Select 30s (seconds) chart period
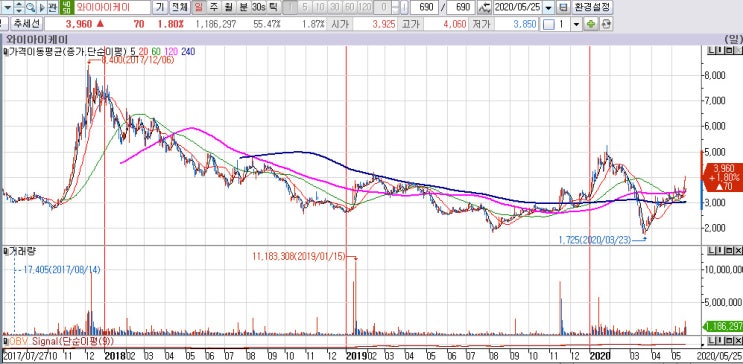The height and width of the screenshot is (364, 743). coord(259,7)
